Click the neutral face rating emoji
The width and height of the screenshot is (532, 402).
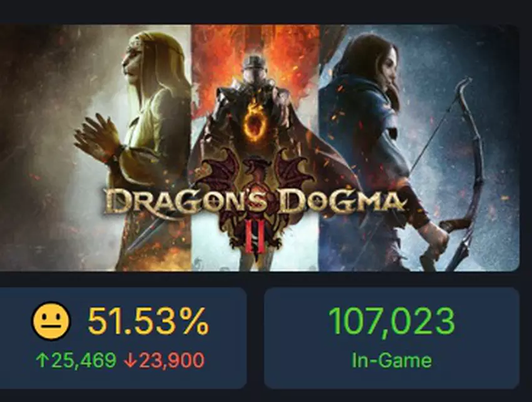(50, 322)
